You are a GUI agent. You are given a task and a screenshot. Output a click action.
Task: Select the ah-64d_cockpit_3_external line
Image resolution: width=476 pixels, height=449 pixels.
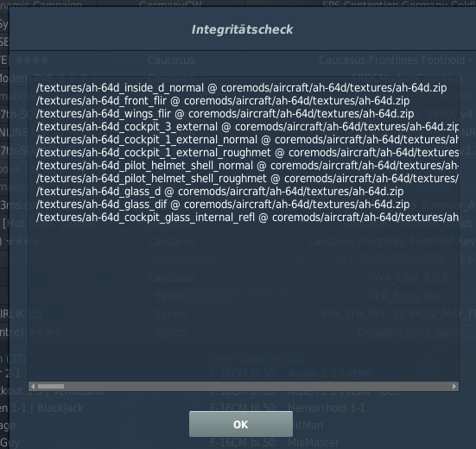coord(247,127)
